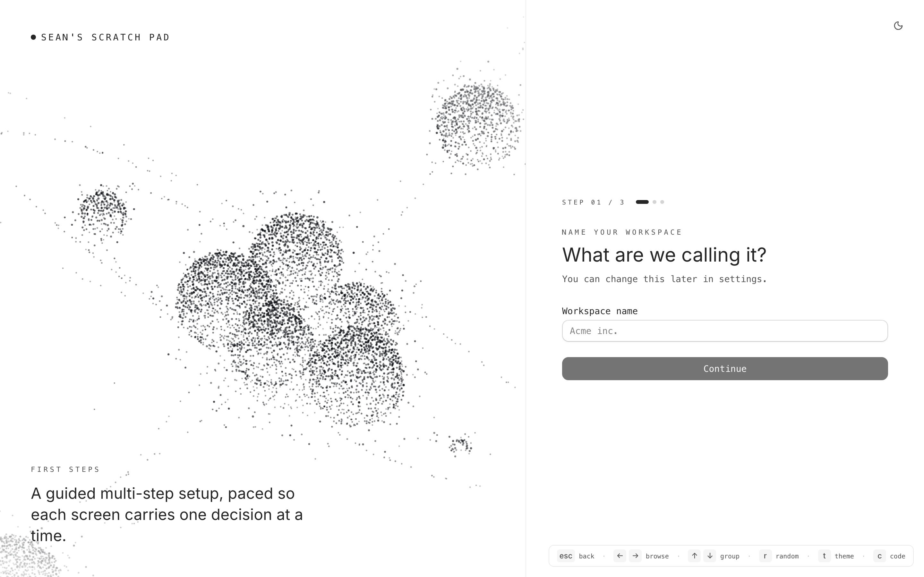Click the right arrow browse key
The width and height of the screenshot is (924, 577).
pyautogui.click(x=635, y=556)
